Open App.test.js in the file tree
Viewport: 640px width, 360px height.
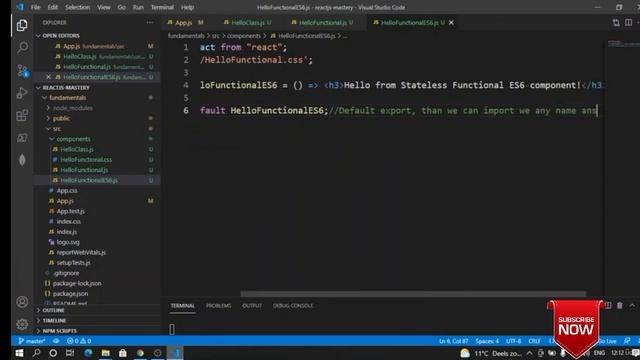pyautogui.click(x=71, y=211)
